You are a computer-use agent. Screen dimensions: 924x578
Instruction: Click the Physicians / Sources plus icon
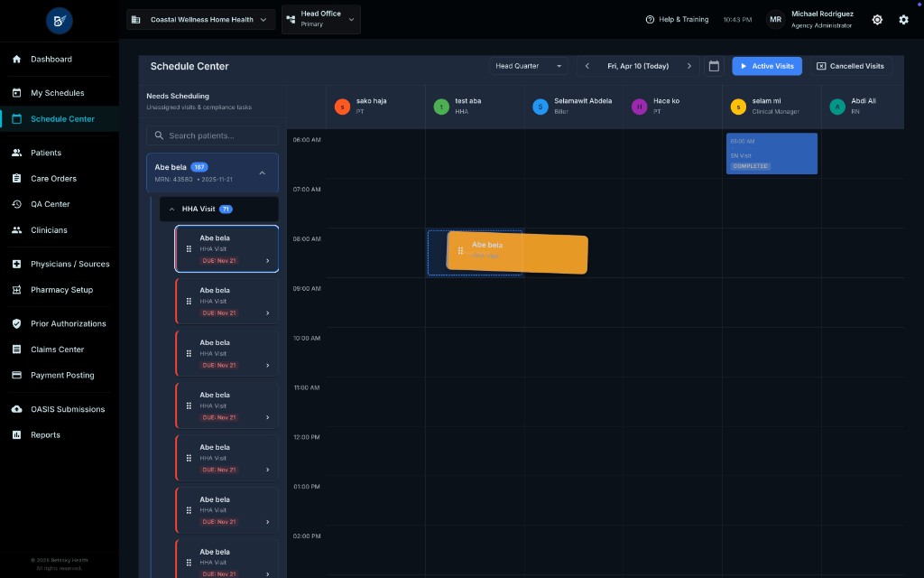16,264
